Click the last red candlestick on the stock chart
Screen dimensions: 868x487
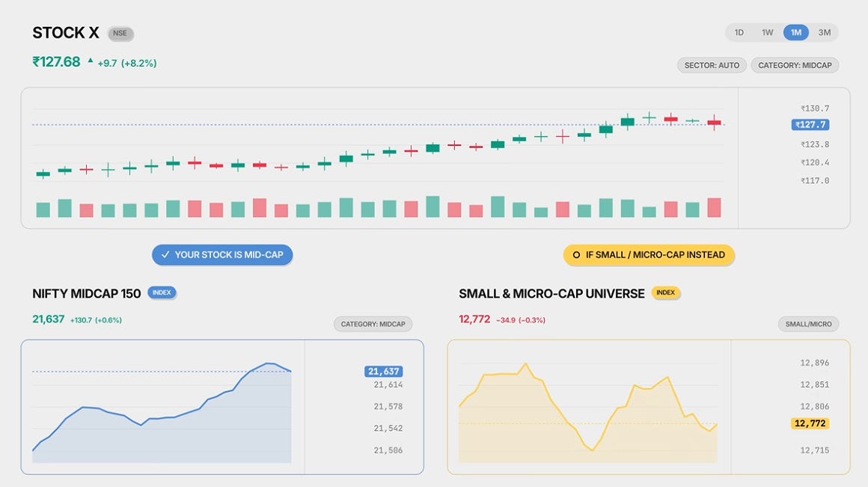714,122
